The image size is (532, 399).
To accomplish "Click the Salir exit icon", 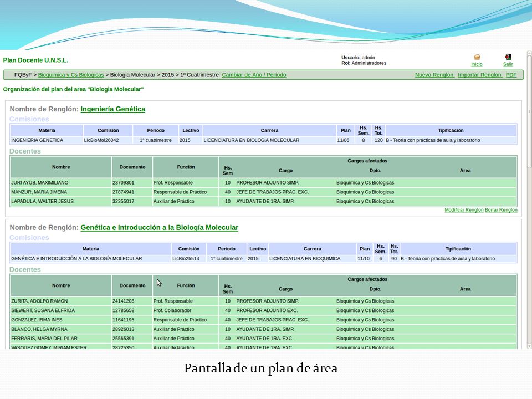I will [508, 57].
